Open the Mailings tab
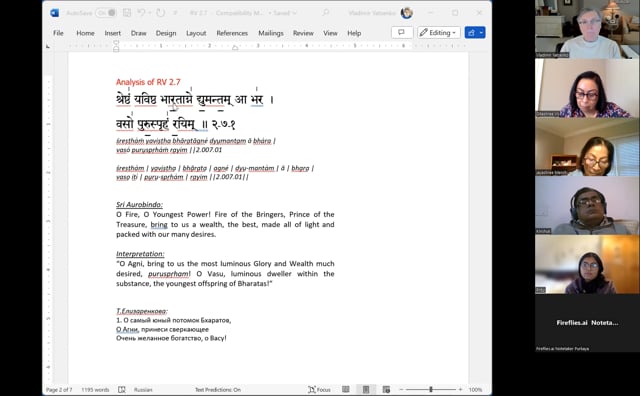This screenshot has height=396, width=640. (x=271, y=33)
